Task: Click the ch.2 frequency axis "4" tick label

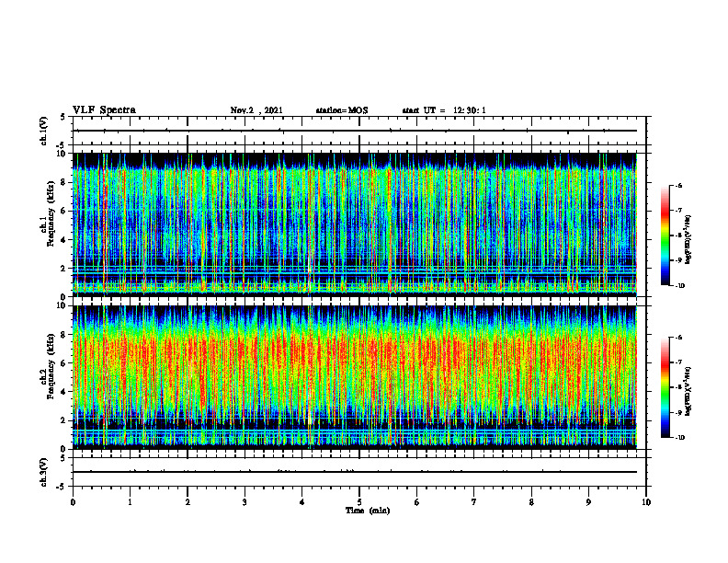Action: tap(63, 392)
